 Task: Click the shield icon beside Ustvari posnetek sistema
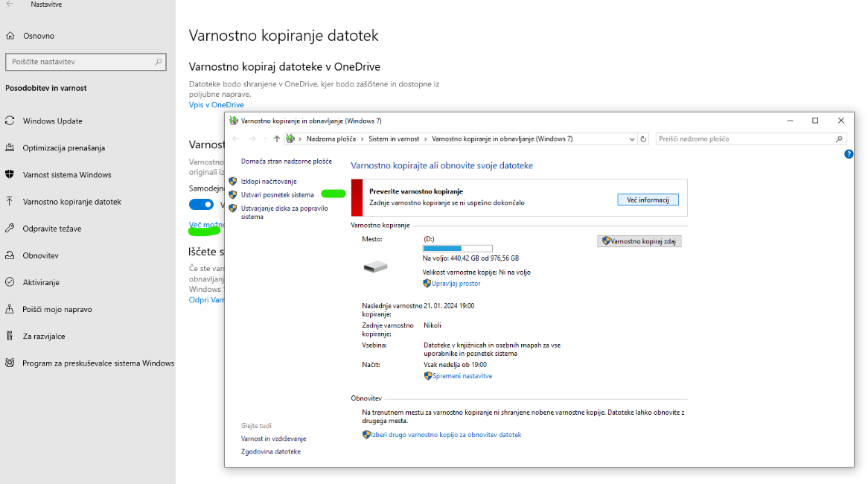(233, 195)
